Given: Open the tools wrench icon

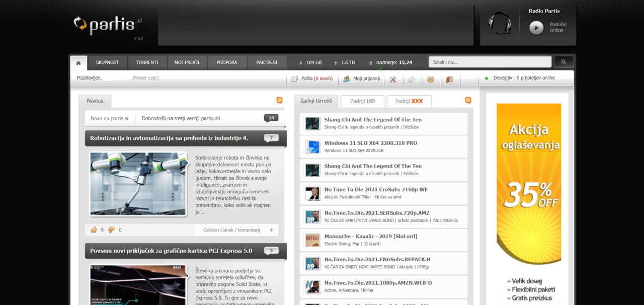Looking at the screenshot, I should pos(393,79).
